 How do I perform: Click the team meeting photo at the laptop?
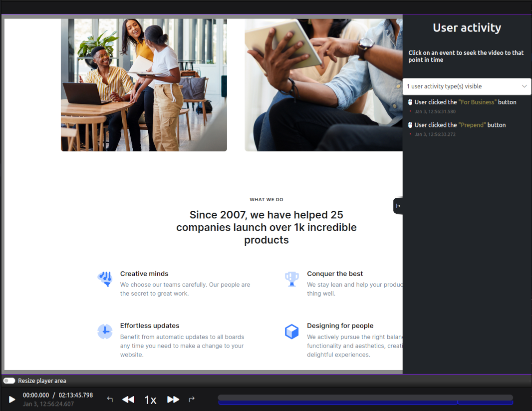click(x=144, y=85)
